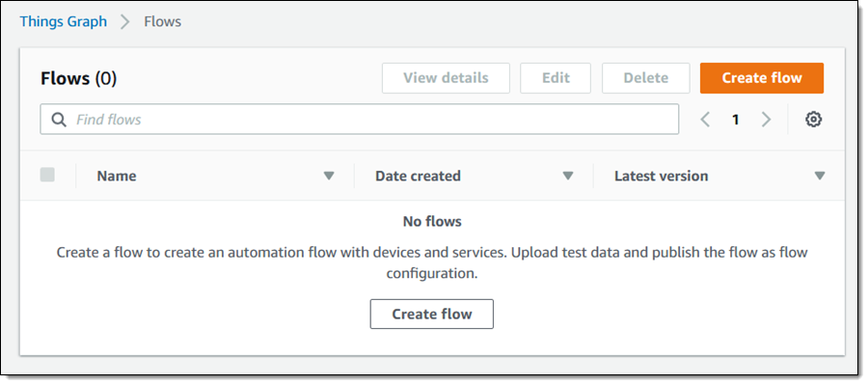Viewport: 868px width, 385px height.
Task: Click the magnifier icon in search box
Action: [x=59, y=119]
